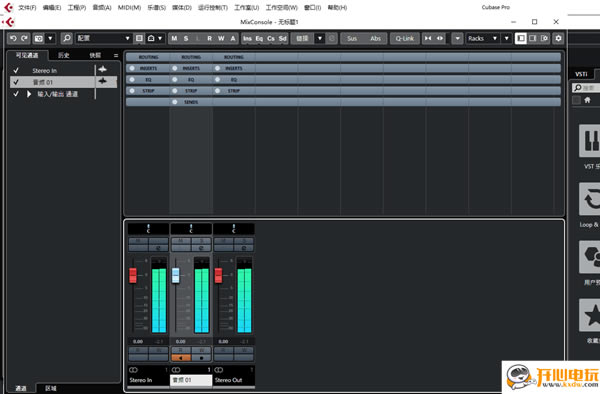
Task: Click the widen channel width icon
Action: click(x=440, y=38)
